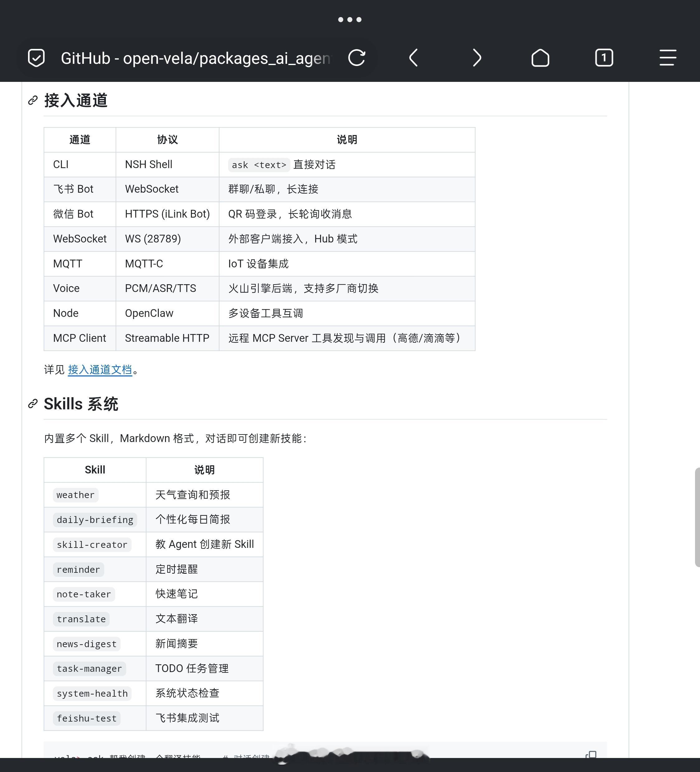Click the QR 码登录 description cell
This screenshot has width=700, height=772.
[x=347, y=214]
